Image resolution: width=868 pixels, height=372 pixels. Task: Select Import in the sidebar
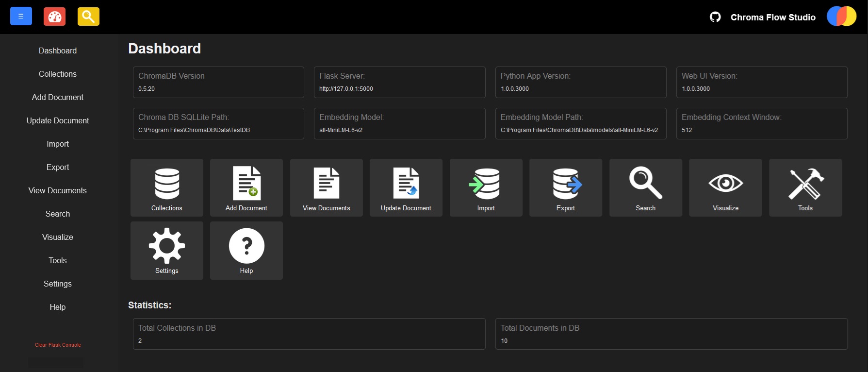coord(58,144)
